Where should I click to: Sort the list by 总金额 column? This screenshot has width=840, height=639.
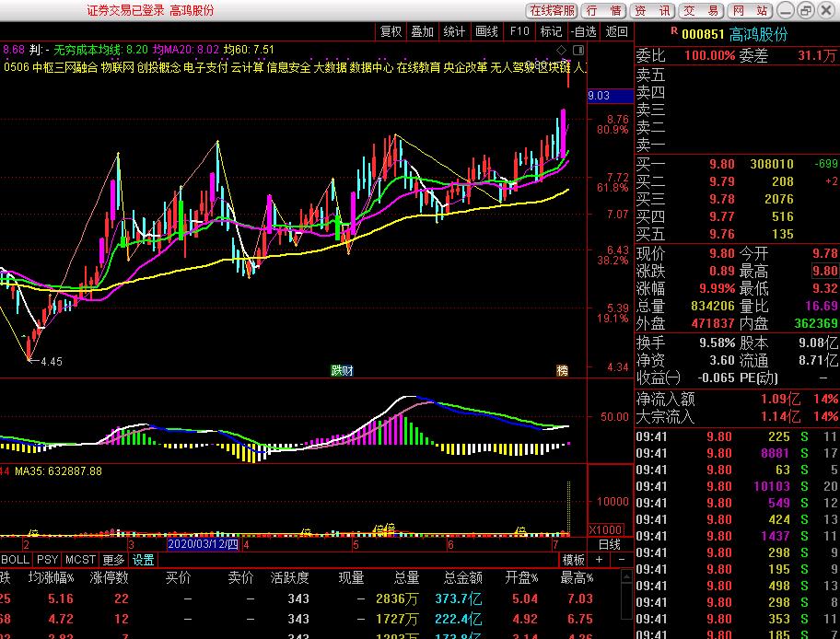click(463, 578)
